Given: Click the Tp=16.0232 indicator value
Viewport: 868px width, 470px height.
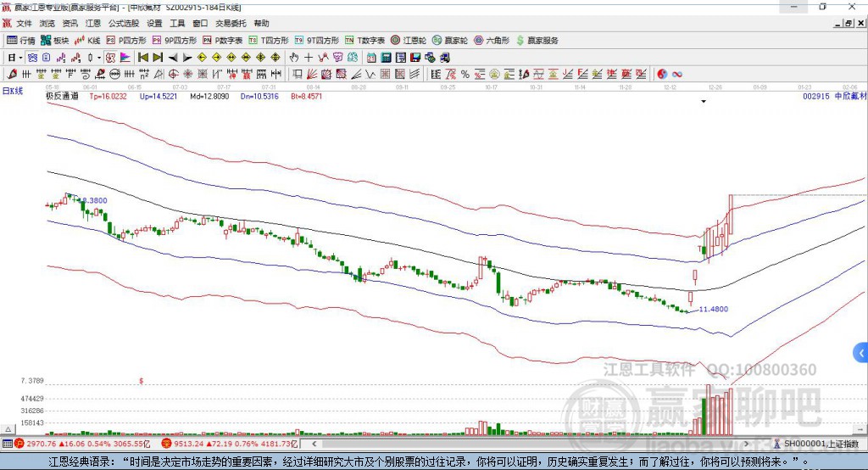Looking at the screenshot, I should pyautogui.click(x=108, y=97).
